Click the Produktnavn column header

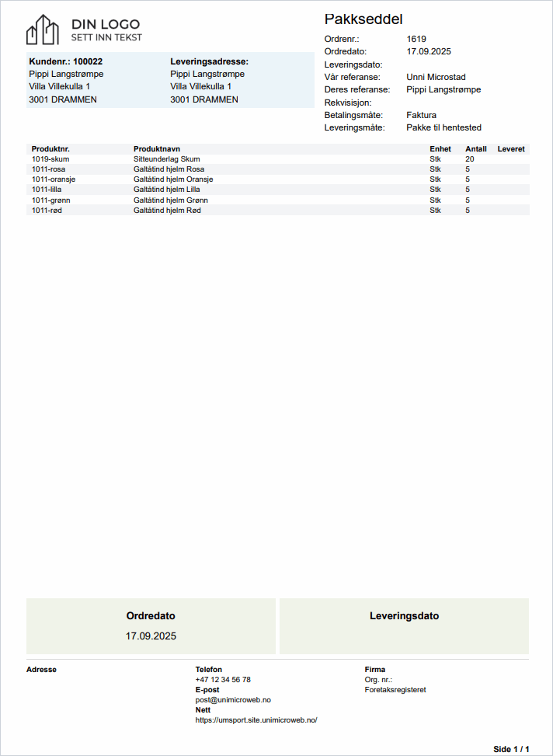(x=157, y=148)
